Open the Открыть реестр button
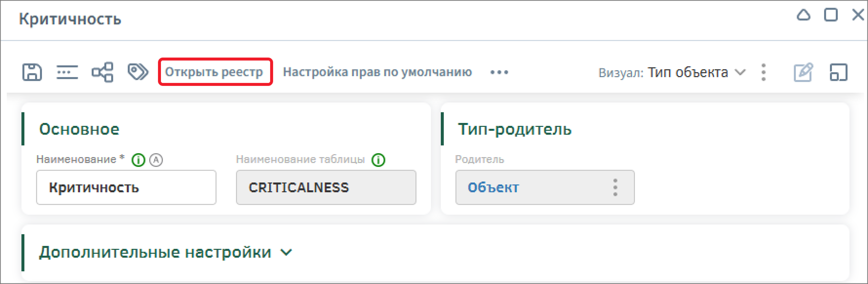 click(215, 72)
